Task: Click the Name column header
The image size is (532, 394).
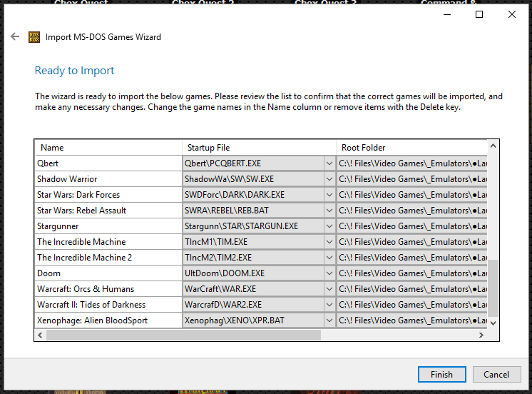Action: (x=108, y=148)
